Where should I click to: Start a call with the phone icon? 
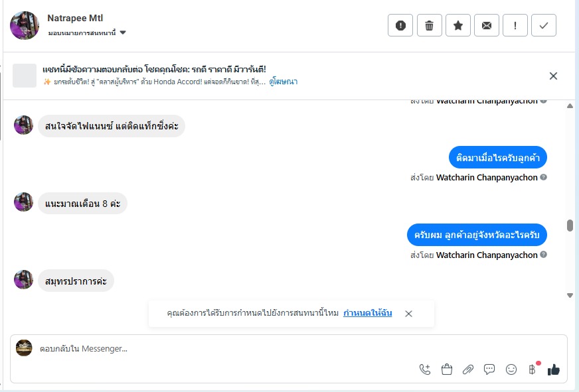pyautogui.click(x=425, y=369)
